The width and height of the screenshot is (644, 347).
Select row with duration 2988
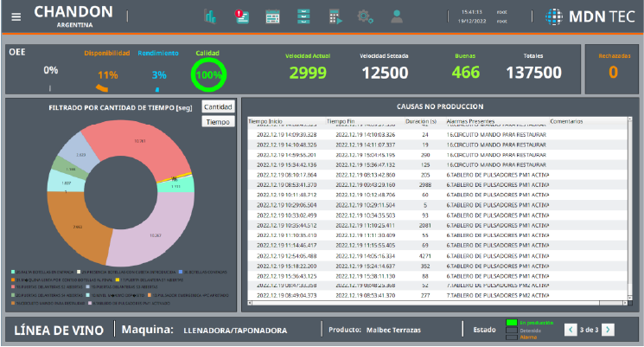(437, 185)
